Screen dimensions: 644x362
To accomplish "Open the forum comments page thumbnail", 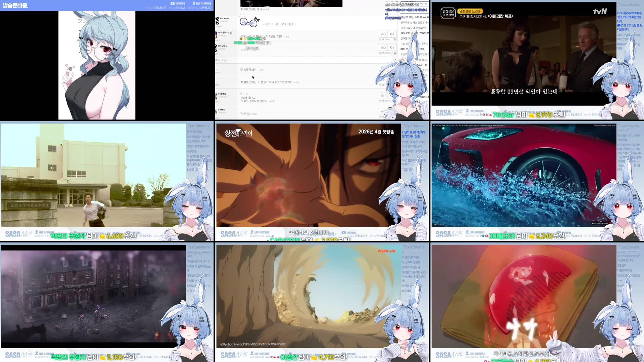I will (x=322, y=60).
